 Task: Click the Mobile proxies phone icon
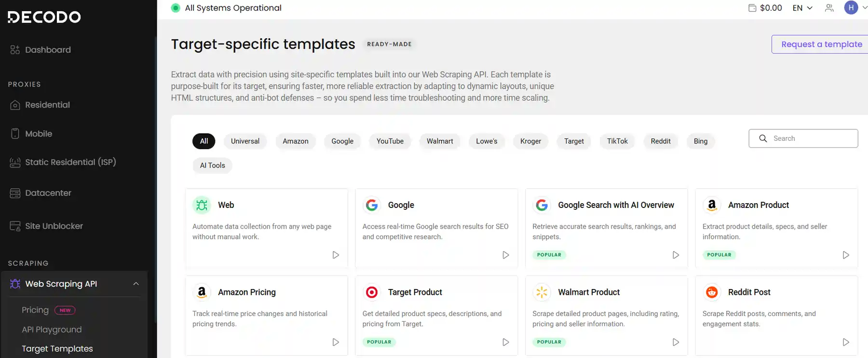[15, 134]
